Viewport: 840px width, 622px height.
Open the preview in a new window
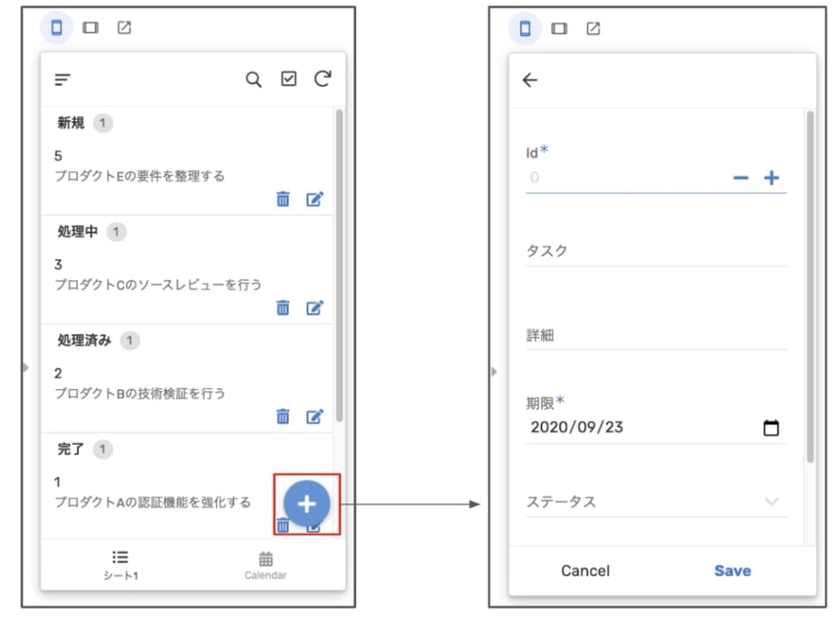(x=122, y=28)
